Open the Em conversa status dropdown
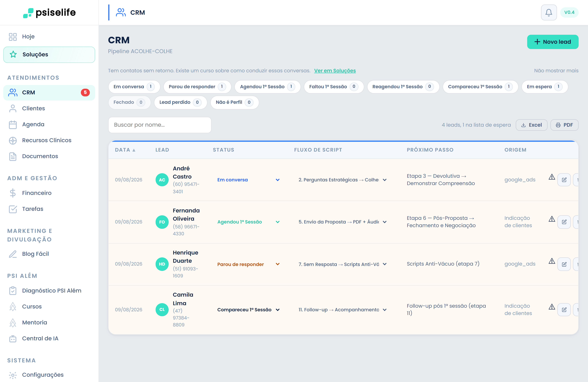This screenshot has height=382, width=588. click(248, 180)
